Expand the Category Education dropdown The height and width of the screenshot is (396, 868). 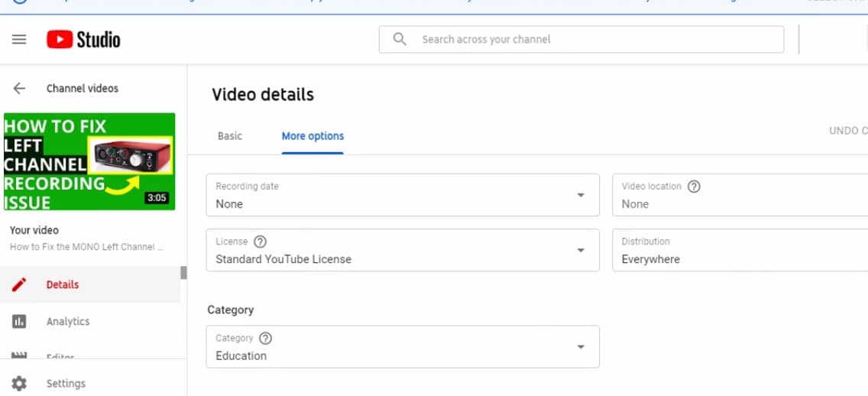[581, 346]
